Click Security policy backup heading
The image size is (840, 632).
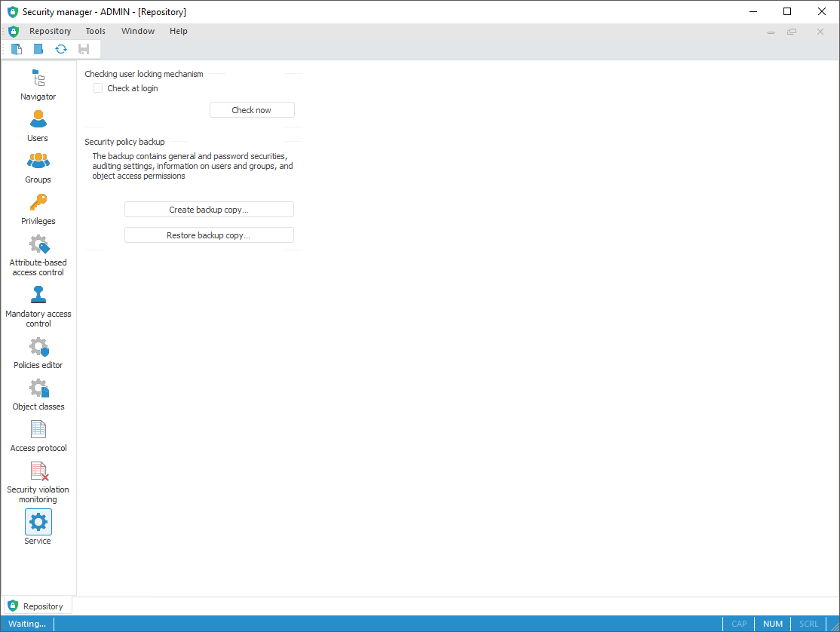(x=125, y=142)
